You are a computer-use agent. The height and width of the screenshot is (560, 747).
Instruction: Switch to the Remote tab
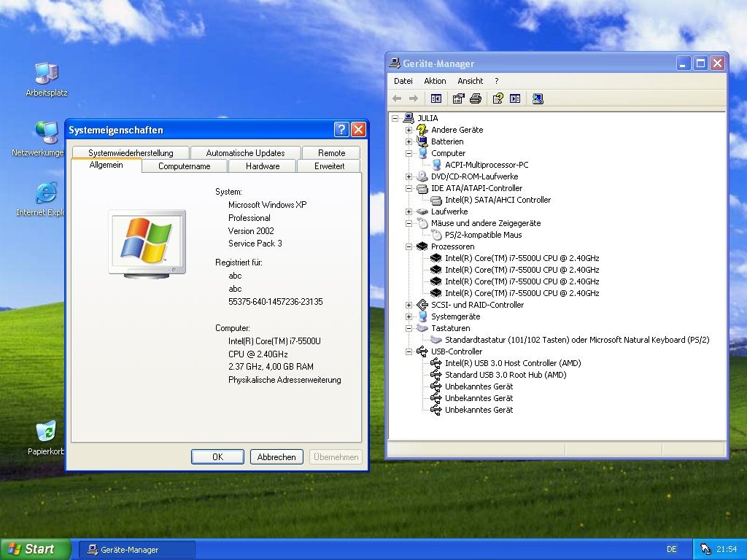pos(332,153)
